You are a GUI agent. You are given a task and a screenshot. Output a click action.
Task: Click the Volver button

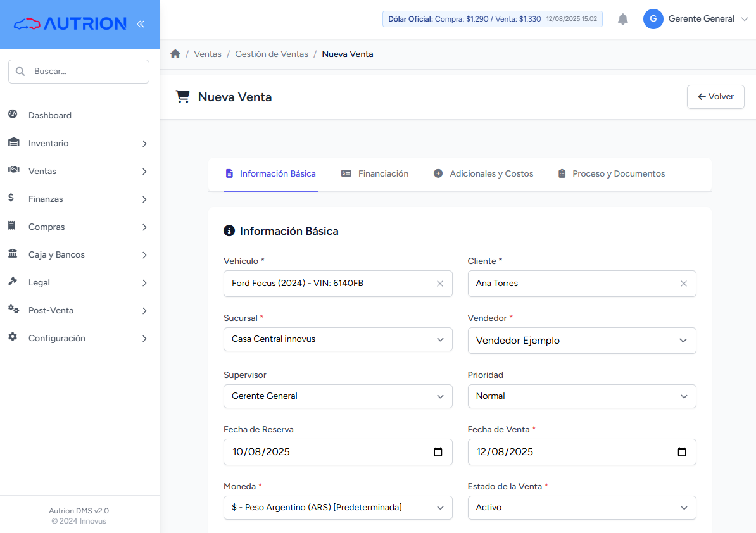[x=715, y=96]
